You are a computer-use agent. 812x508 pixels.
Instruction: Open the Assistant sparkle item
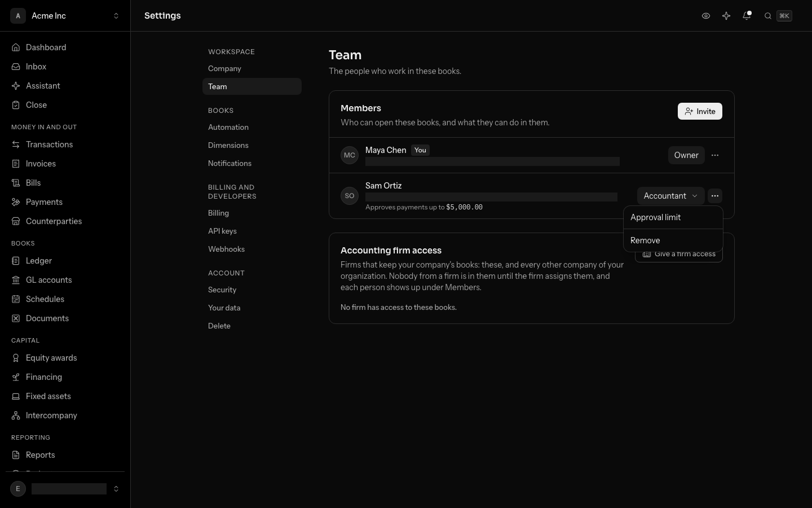pos(65,86)
